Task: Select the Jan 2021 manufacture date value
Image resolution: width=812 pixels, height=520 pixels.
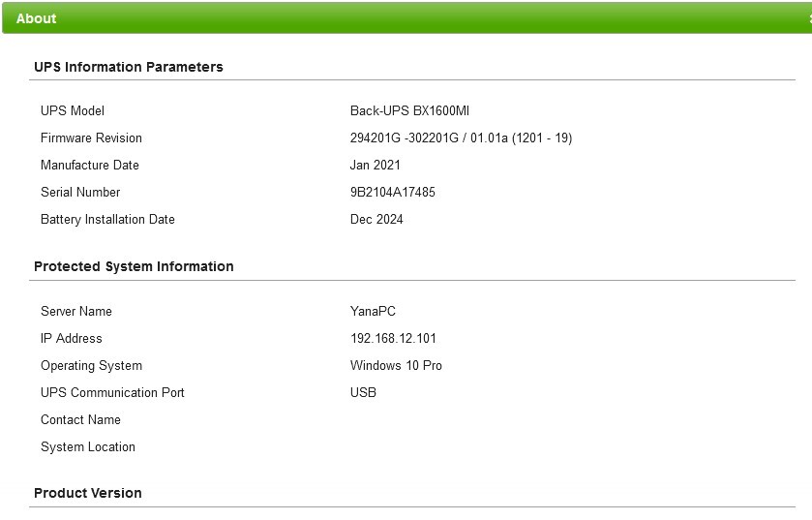Action: (375, 166)
